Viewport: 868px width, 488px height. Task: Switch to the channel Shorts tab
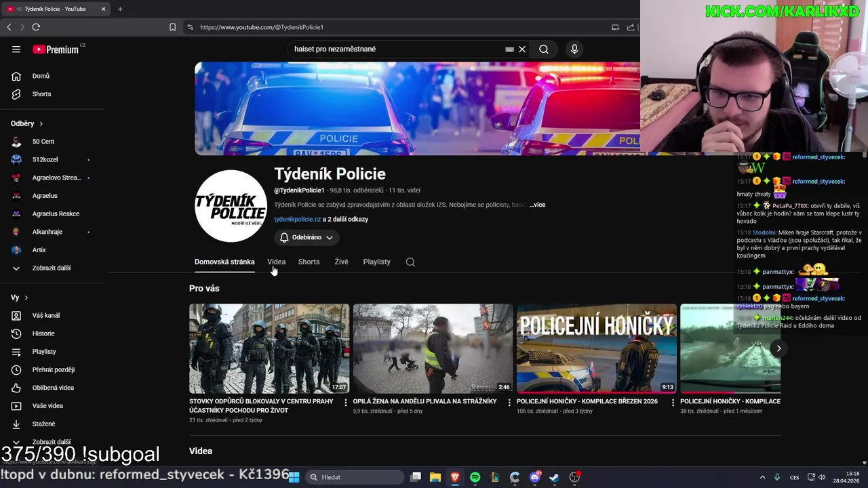309,262
